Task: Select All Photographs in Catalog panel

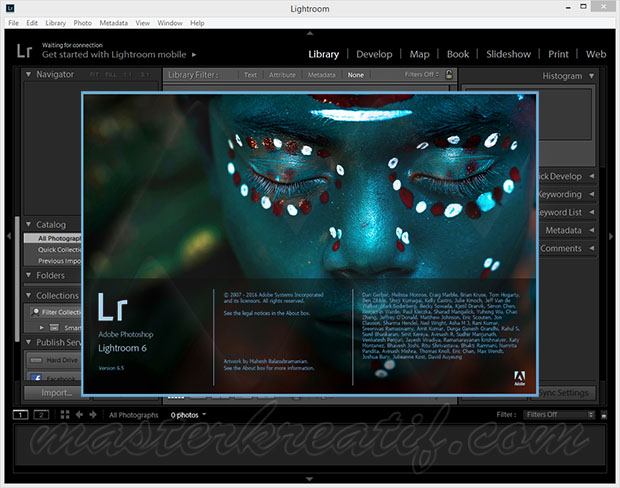Action: pyautogui.click(x=53, y=238)
